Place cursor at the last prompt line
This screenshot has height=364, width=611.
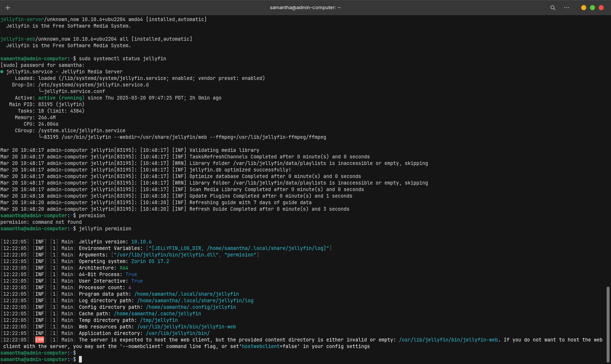coord(80,360)
